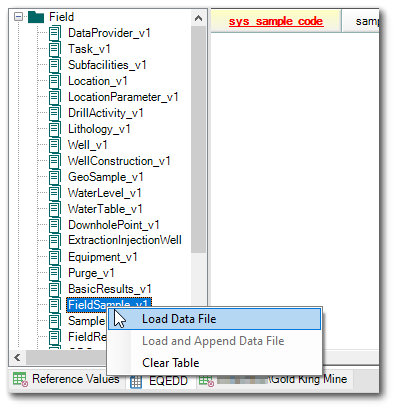Viewport: 395px width, 409px height.
Task: Click the ExtractionInjectionWell document icon
Action: (55, 240)
